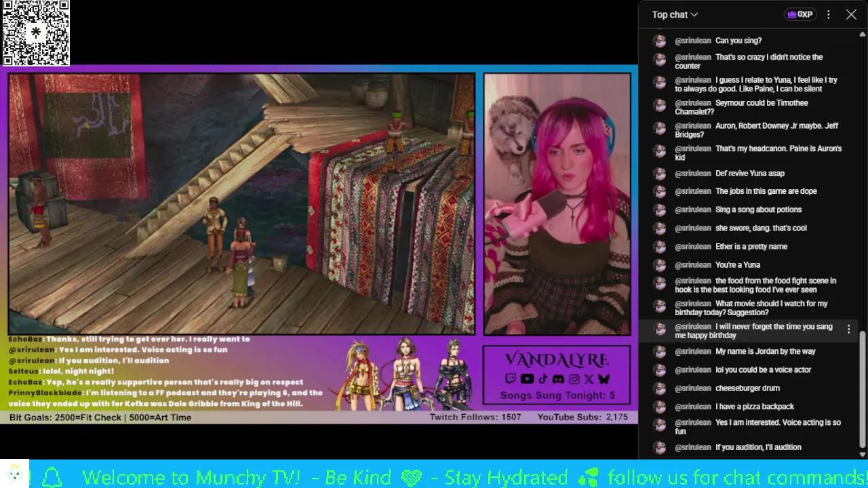Expand the Top chat dropdown
868x488 pixels.
[675, 14]
